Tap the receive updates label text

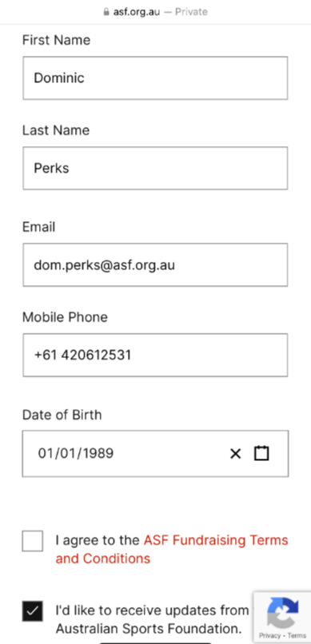(x=153, y=619)
